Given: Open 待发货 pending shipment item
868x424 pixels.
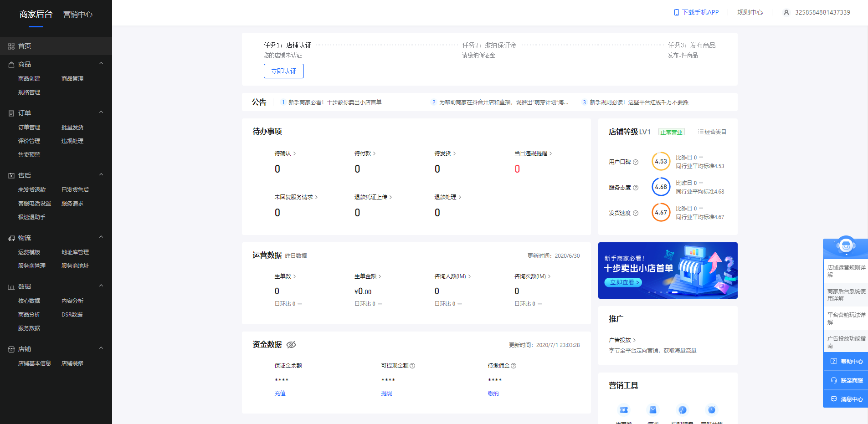Looking at the screenshot, I should point(445,153).
